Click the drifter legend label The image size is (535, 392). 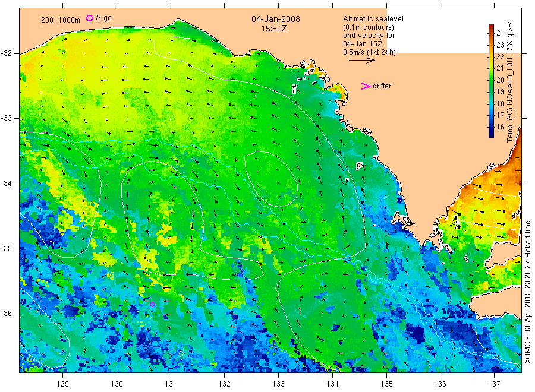382,86
